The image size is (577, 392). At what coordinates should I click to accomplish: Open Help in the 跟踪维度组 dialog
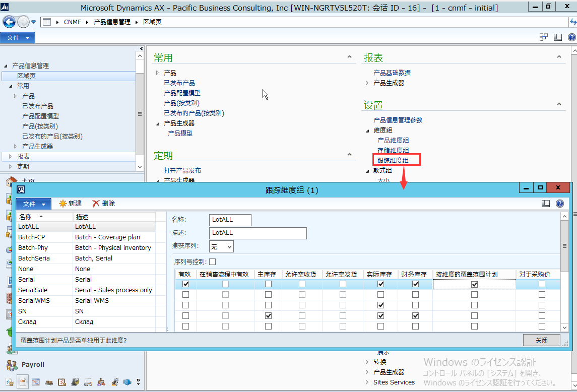[560, 204]
